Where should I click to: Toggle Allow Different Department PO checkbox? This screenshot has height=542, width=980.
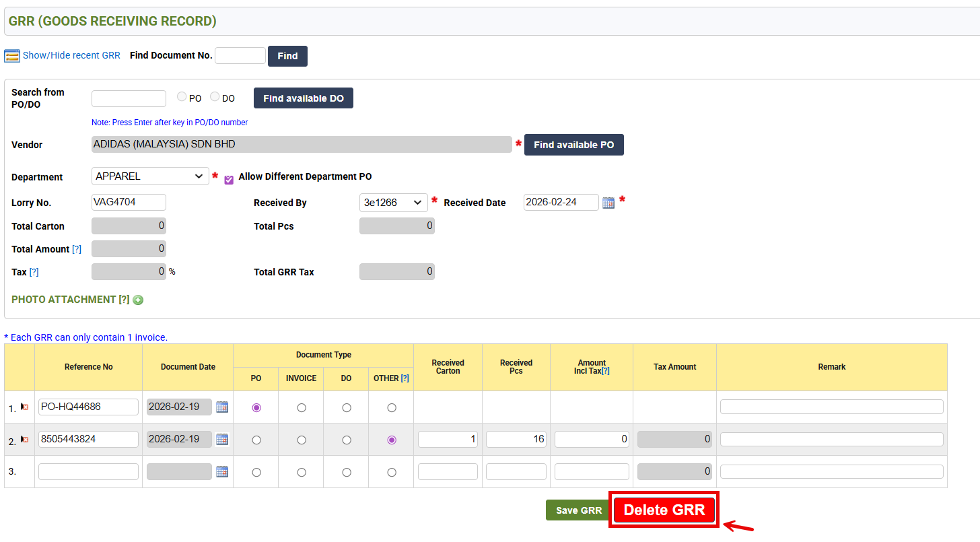click(229, 180)
